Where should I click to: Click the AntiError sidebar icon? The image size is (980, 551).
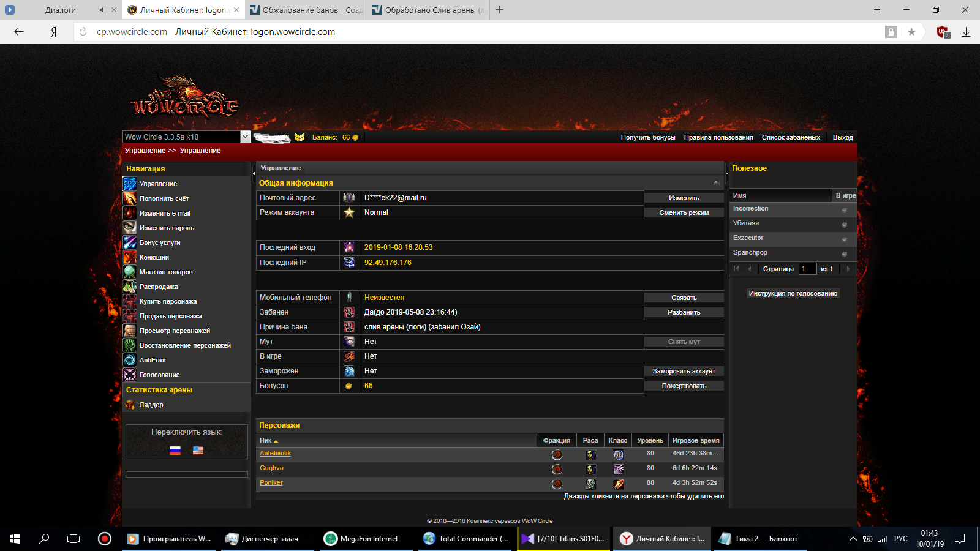point(130,360)
